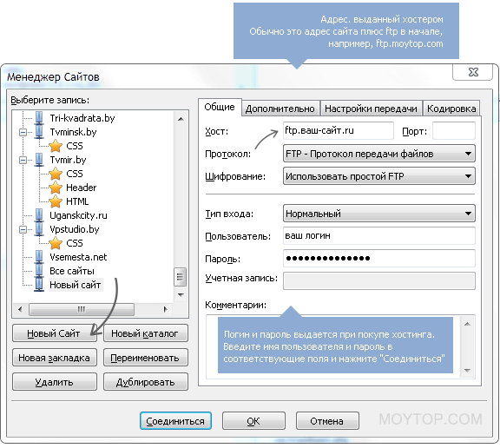Collapse the Vpstudio.by tree node

tap(23, 229)
